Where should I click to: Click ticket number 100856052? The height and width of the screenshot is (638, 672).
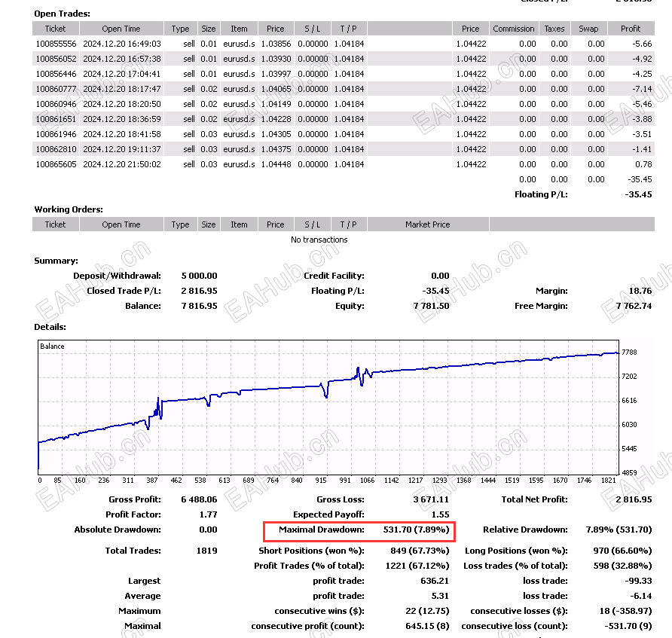point(56,59)
